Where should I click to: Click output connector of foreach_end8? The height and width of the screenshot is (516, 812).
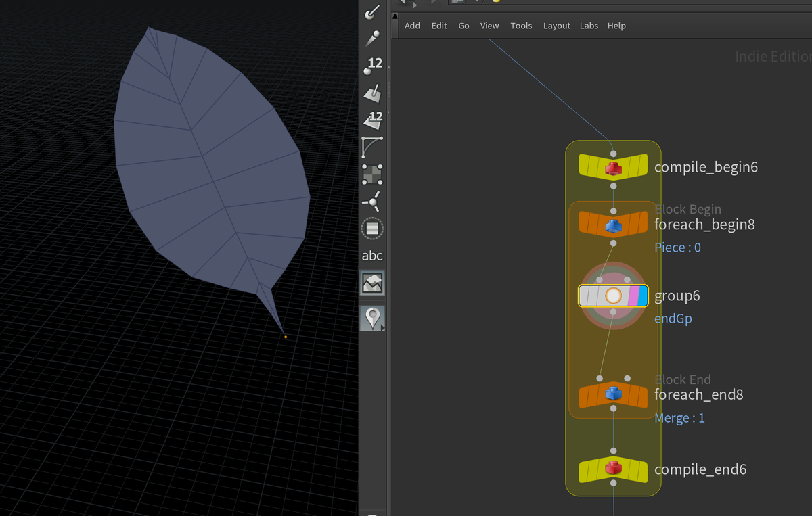[613, 408]
